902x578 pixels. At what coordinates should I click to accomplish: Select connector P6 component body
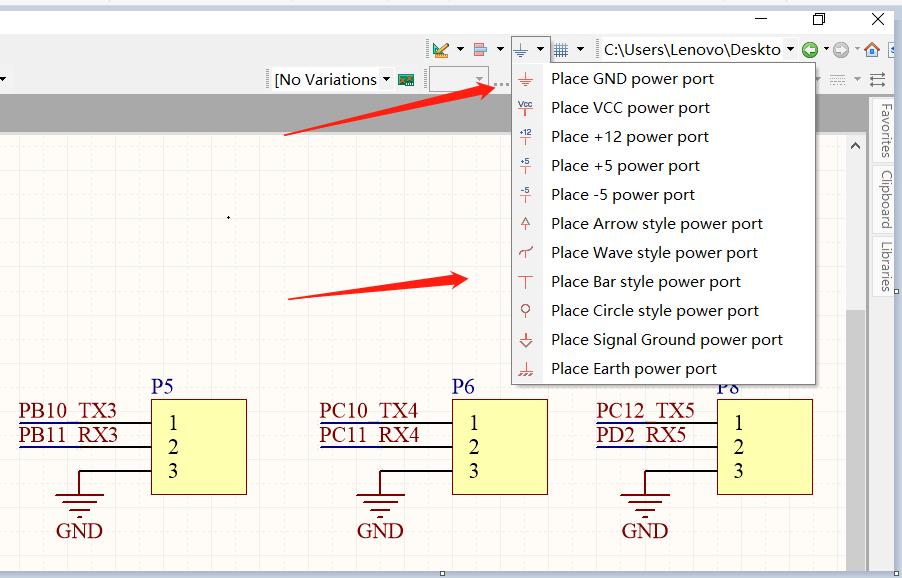pyautogui.click(x=500, y=447)
